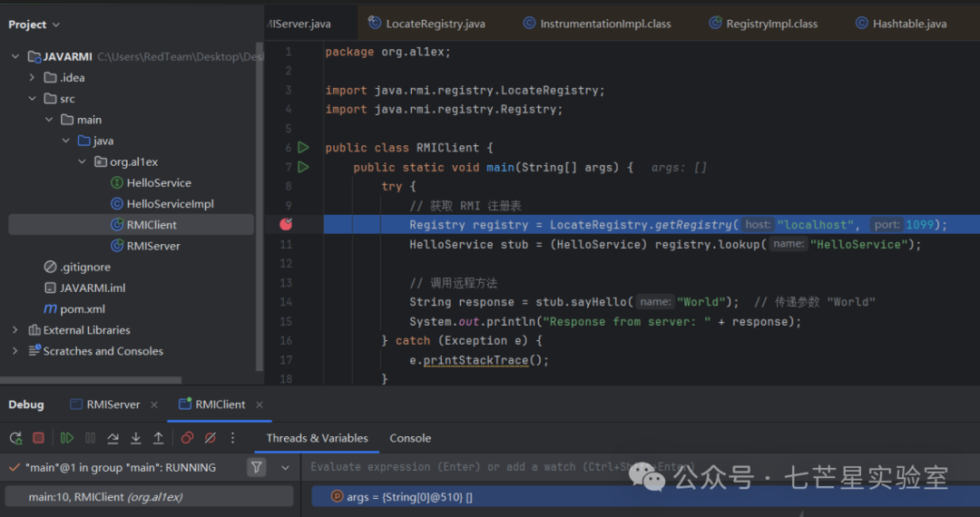Select the Threads & Variables tab
The width and height of the screenshot is (980, 517).
coord(317,438)
